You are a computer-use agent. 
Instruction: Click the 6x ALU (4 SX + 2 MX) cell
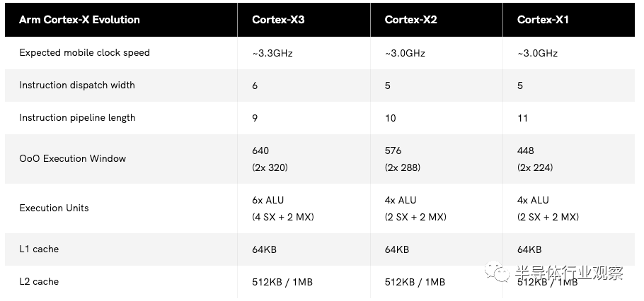point(283,208)
